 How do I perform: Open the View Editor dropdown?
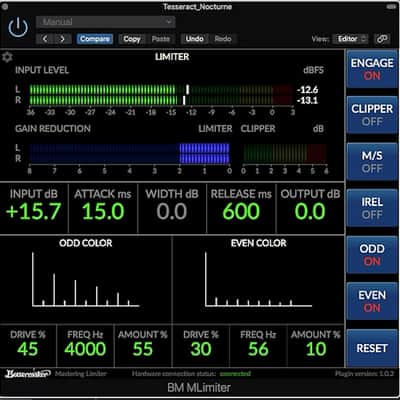(x=351, y=39)
